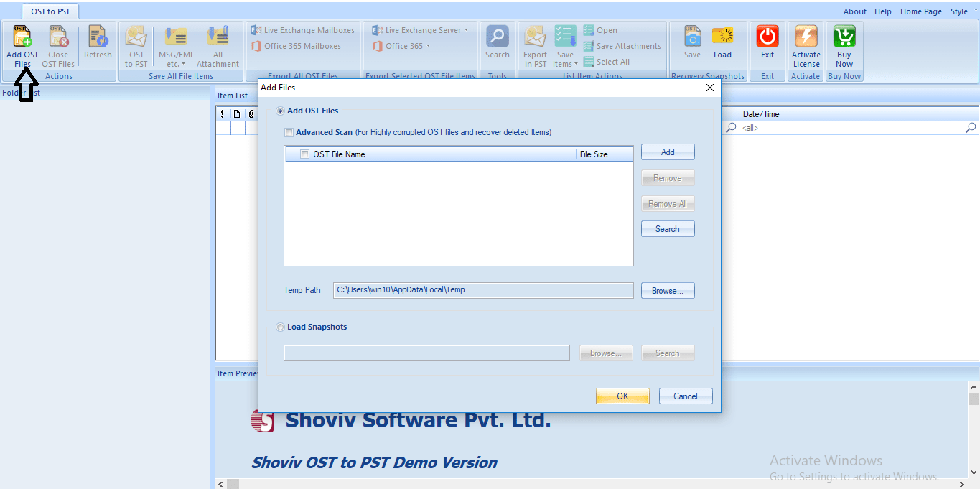Close the Add Files dialog
Screen dimensions: 980x489
[x=710, y=88]
